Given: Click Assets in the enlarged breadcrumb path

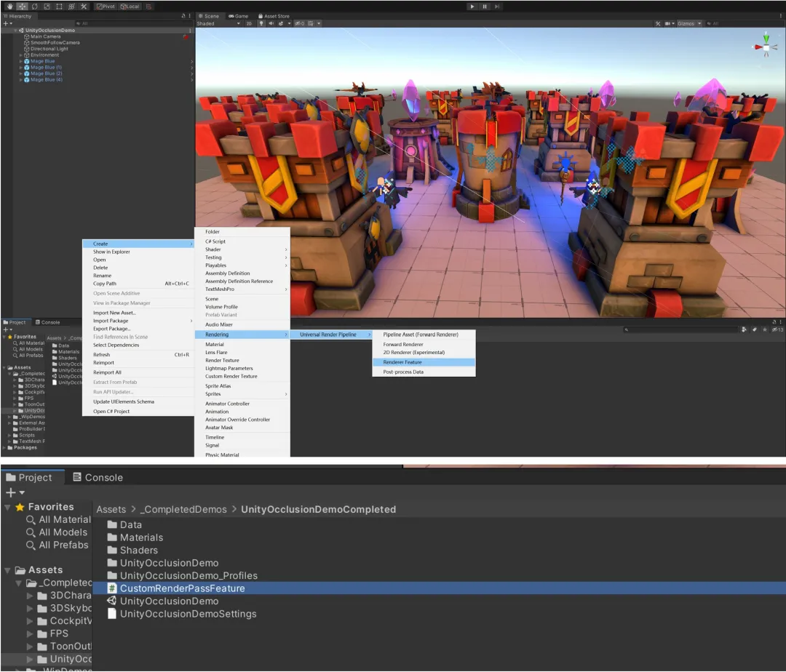Looking at the screenshot, I should (111, 509).
